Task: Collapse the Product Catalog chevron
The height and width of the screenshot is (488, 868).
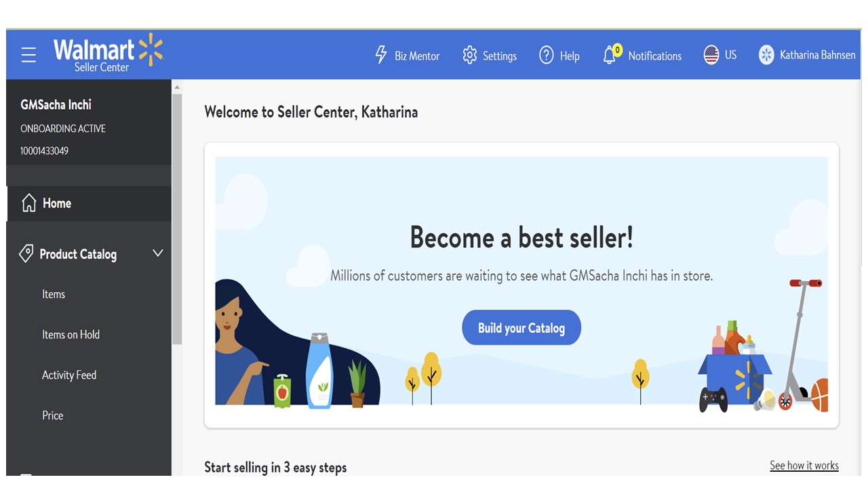Action: (158, 253)
